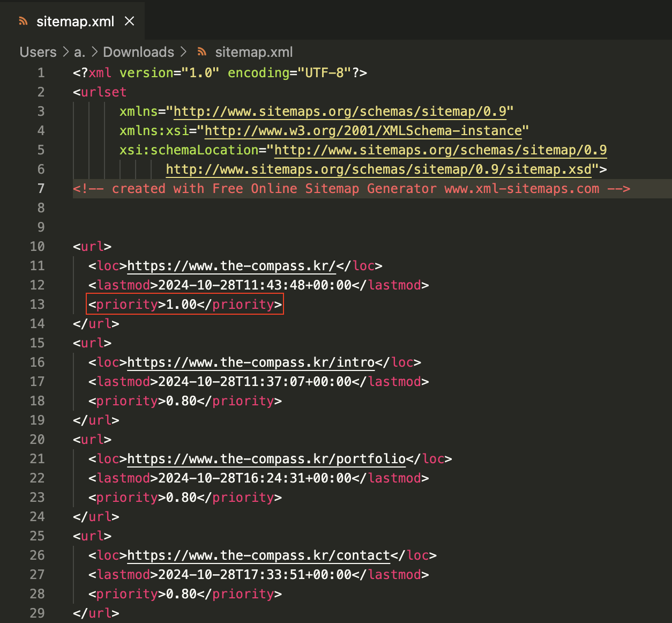Expand chevron after Downloads in breadcrumb
672x623 pixels.
183,52
